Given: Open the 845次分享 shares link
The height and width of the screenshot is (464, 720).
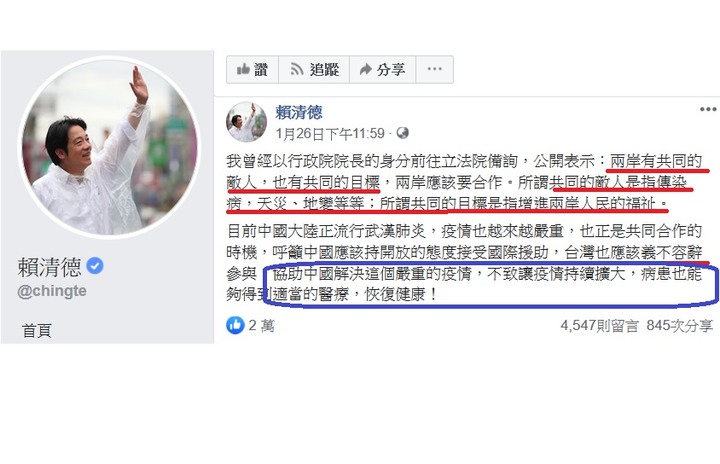Looking at the screenshot, I should pyautogui.click(x=680, y=326).
